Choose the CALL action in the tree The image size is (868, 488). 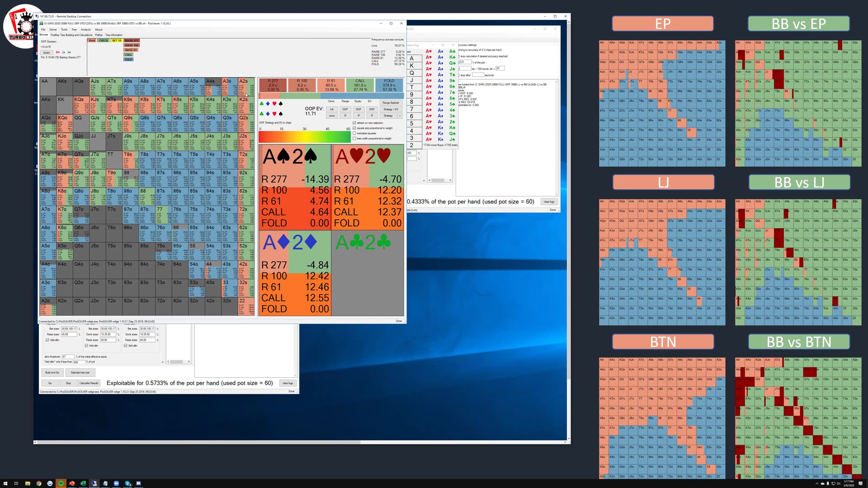point(129,55)
